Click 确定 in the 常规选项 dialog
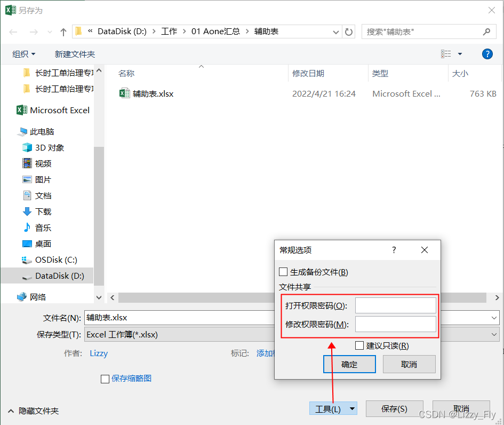 (349, 364)
